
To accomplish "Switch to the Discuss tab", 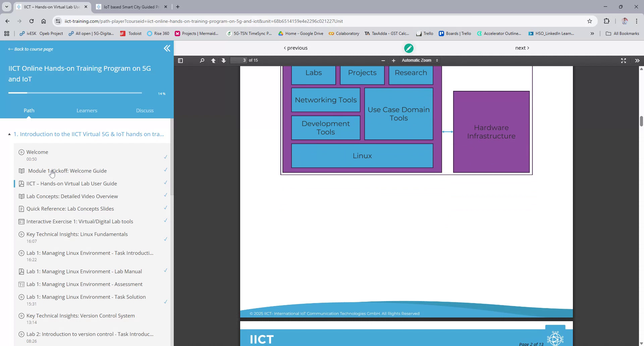I will click(x=145, y=111).
